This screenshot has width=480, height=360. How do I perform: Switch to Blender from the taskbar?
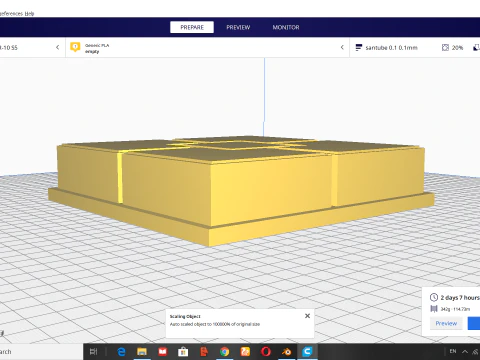coord(286,351)
